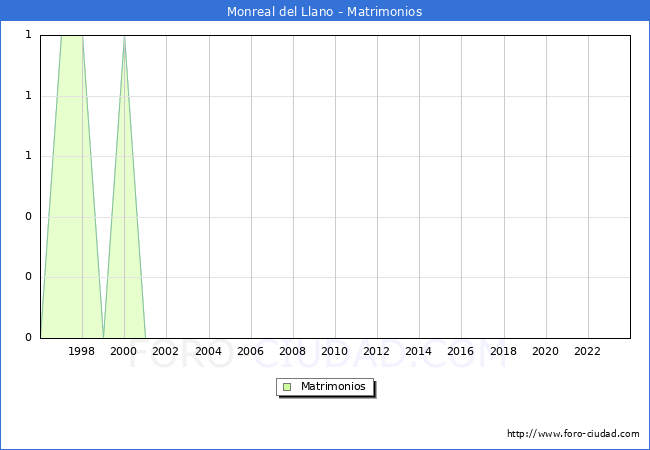Click the data peak at year 2000
This screenshot has height=450, width=650.
tap(124, 37)
